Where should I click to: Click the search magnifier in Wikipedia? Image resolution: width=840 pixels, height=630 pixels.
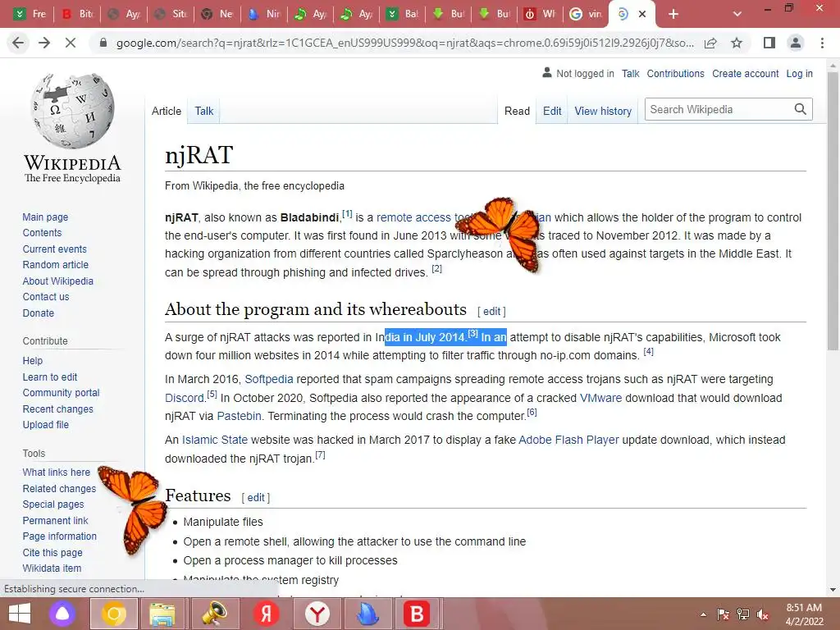(x=801, y=109)
